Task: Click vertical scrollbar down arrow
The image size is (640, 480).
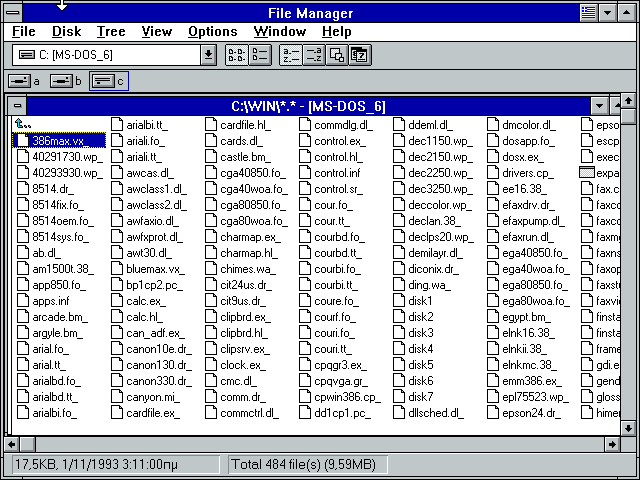Action: [628, 428]
